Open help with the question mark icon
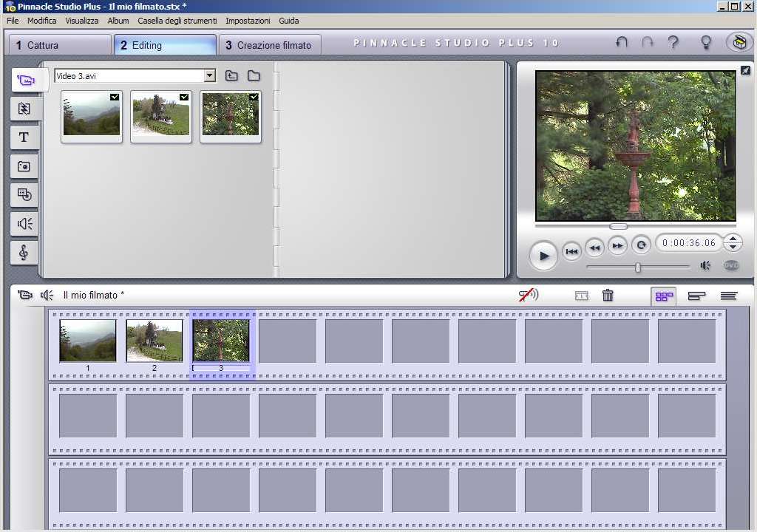This screenshot has width=757, height=532. (x=673, y=42)
